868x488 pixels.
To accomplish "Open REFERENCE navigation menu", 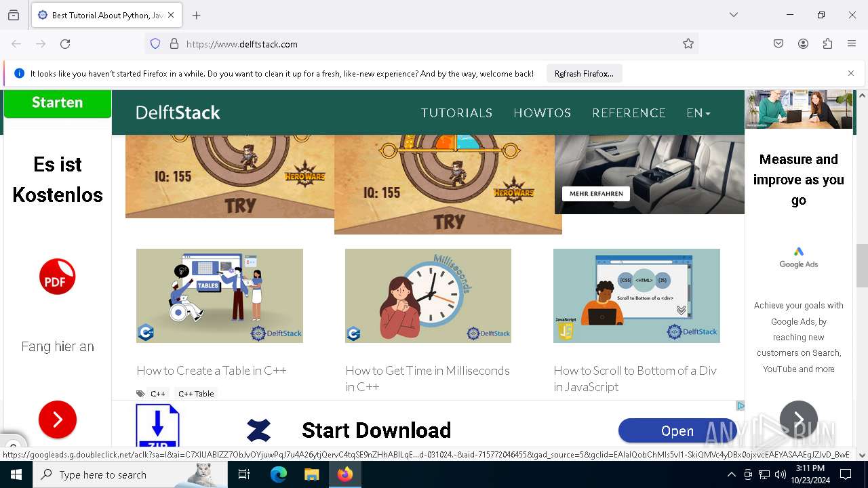I will coord(629,113).
